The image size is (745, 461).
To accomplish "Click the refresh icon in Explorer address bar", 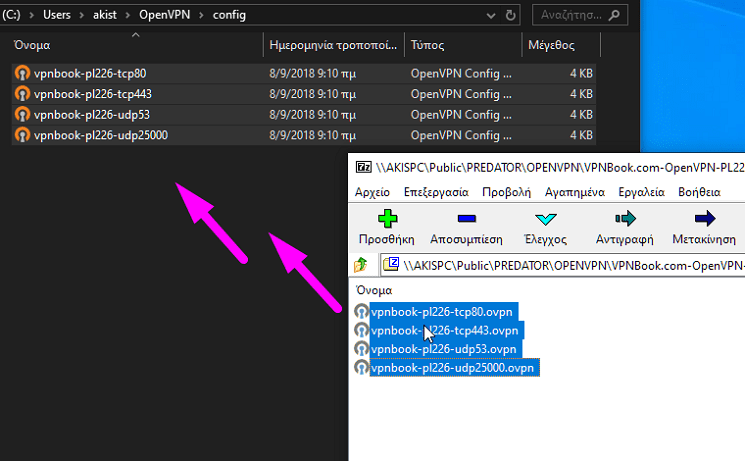I will pyautogui.click(x=510, y=16).
